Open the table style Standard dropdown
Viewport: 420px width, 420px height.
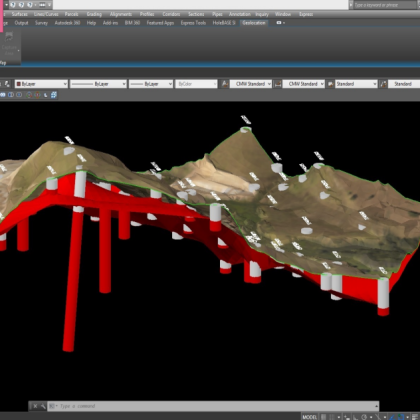click(356, 84)
